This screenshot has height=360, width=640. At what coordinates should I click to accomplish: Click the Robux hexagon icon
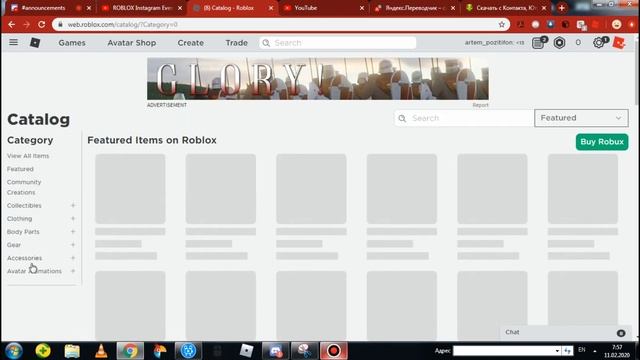(x=559, y=42)
